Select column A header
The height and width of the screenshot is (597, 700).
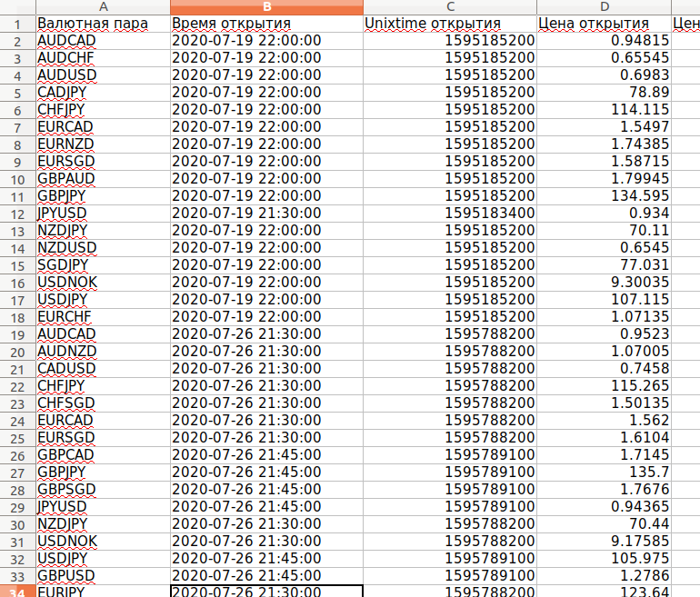(103, 6)
